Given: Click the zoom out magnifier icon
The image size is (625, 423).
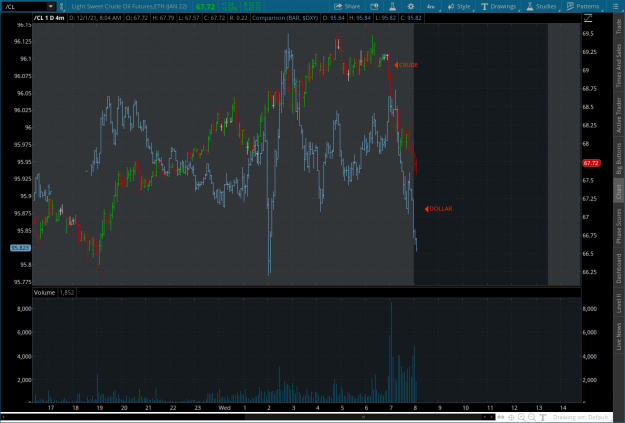Looking at the screenshot, I should [532, 417].
